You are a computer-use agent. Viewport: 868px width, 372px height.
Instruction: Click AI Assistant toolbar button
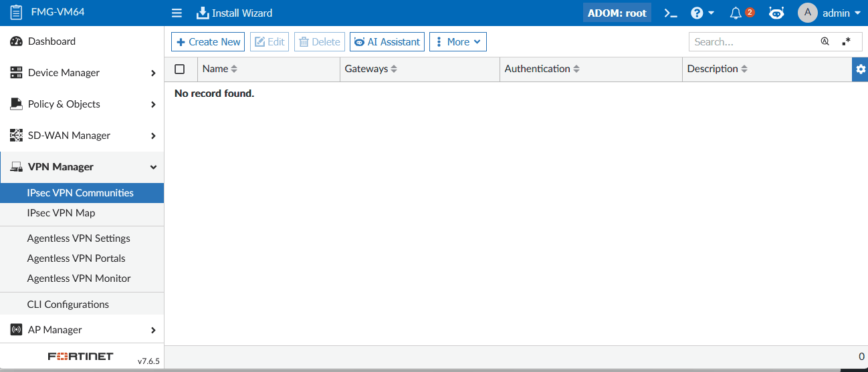coord(387,41)
